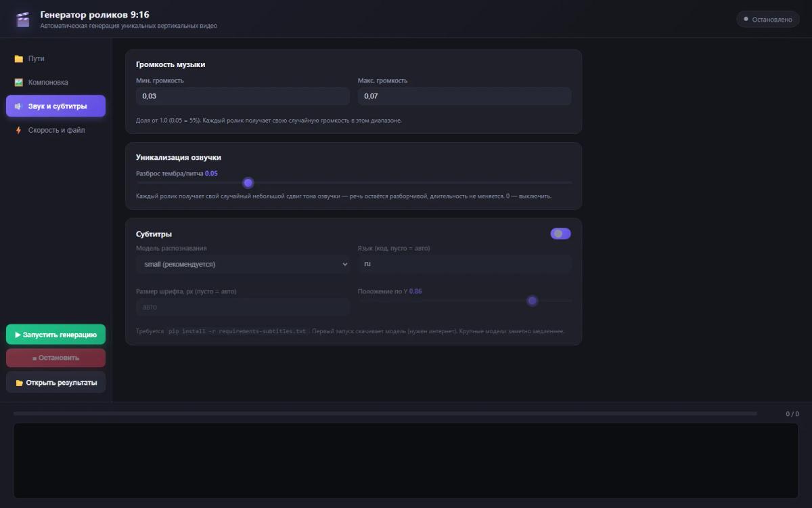The width and height of the screenshot is (812, 508).
Task: Click the Громкость музыки heading
Action: point(171,64)
